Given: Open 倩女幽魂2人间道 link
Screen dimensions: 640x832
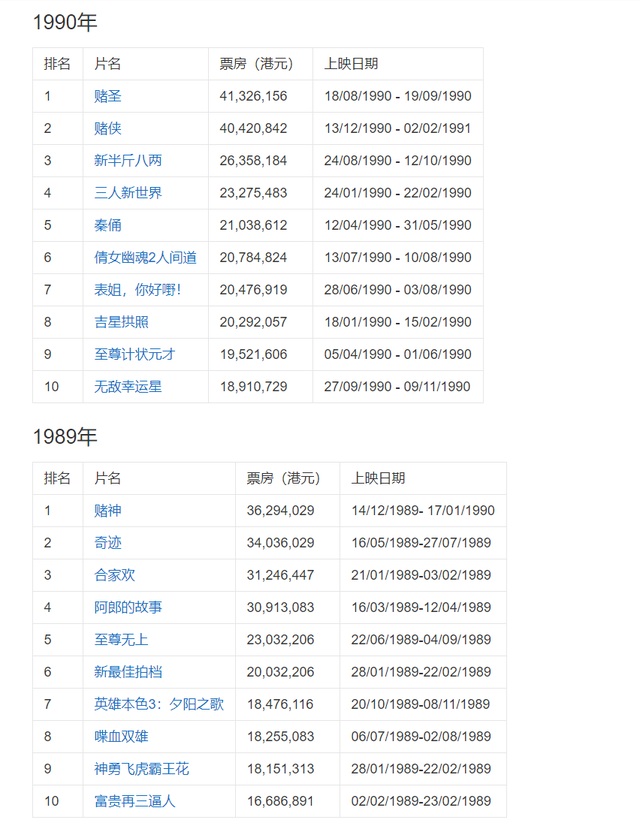Looking at the screenshot, I should pos(145,258).
